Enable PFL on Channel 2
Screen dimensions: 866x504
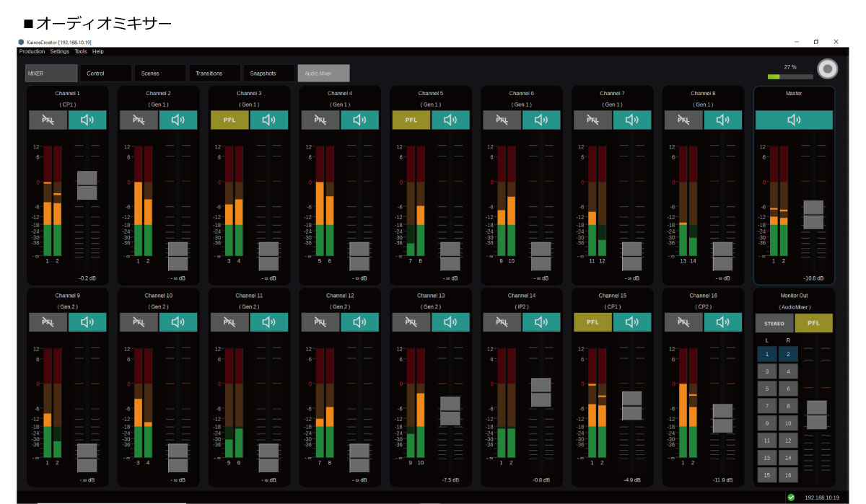(139, 120)
